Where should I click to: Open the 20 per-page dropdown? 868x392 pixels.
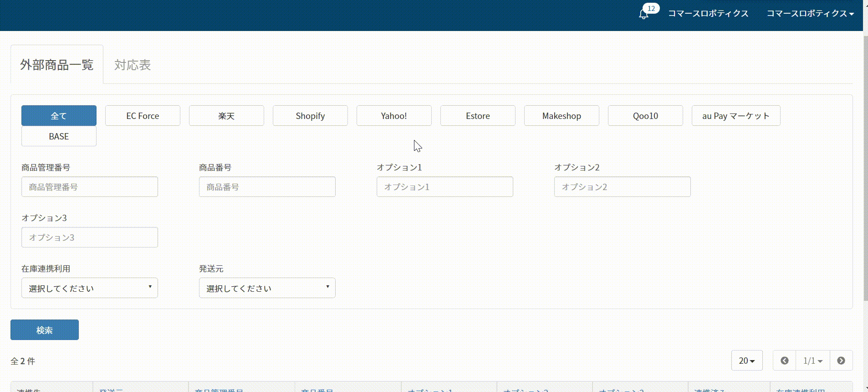[747, 361]
